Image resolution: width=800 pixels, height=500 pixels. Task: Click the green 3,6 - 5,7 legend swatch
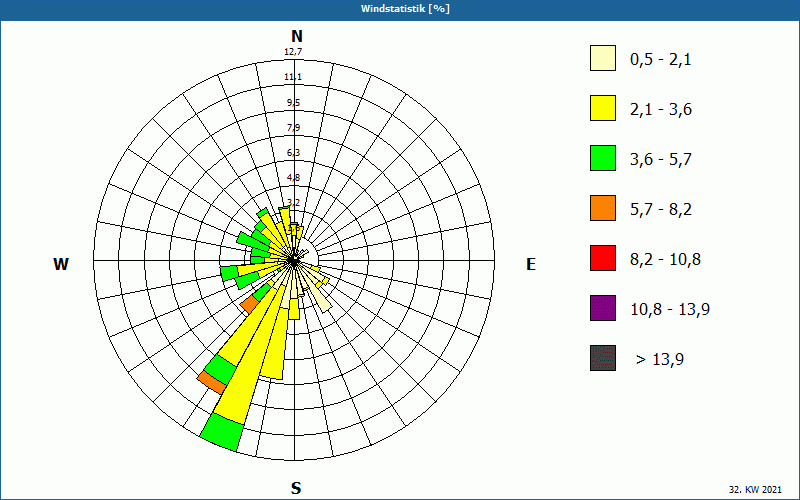tap(603, 158)
